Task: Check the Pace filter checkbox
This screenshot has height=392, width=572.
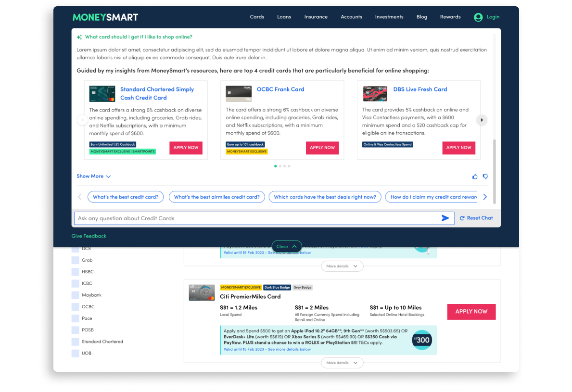Action: [x=76, y=319]
